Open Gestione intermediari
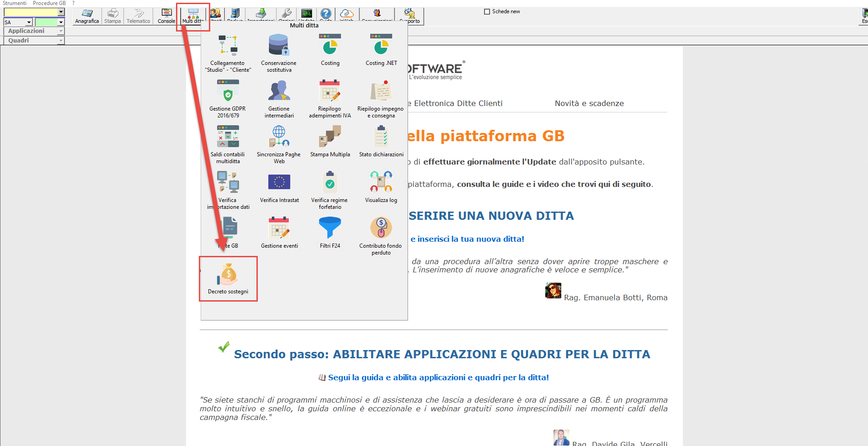Image resolution: width=868 pixels, height=446 pixels. pos(279,99)
